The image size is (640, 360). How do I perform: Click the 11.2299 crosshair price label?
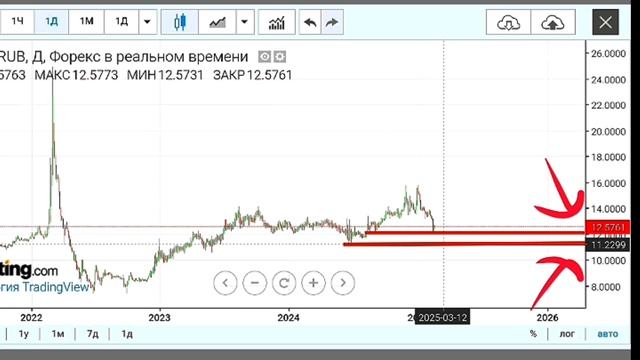(x=608, y=245)
